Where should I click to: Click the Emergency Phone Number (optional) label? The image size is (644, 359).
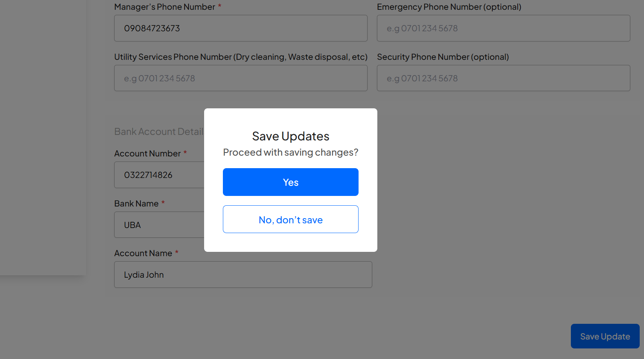click(449, 7)
